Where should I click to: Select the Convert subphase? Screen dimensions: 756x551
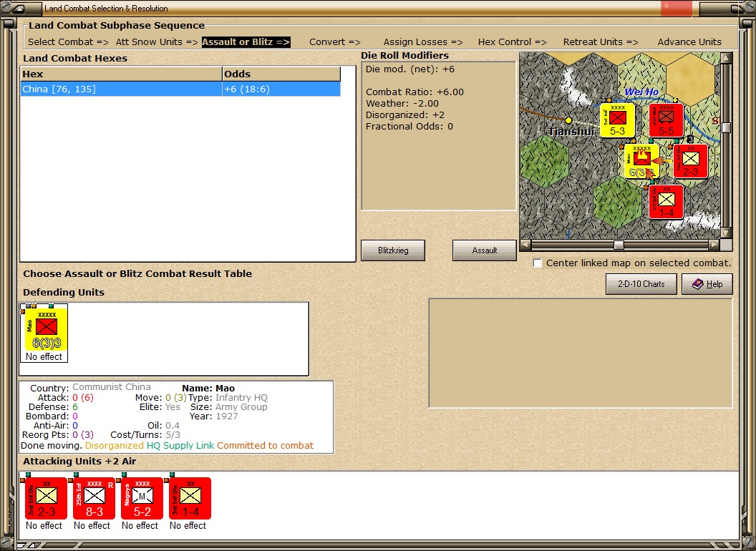[335, 42]
